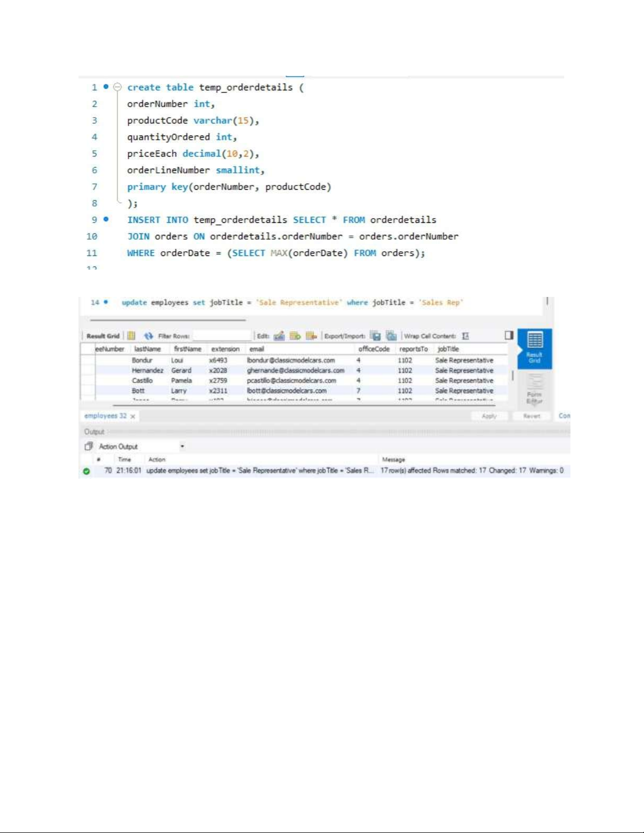Click the export recordset icon

point(375,336)
